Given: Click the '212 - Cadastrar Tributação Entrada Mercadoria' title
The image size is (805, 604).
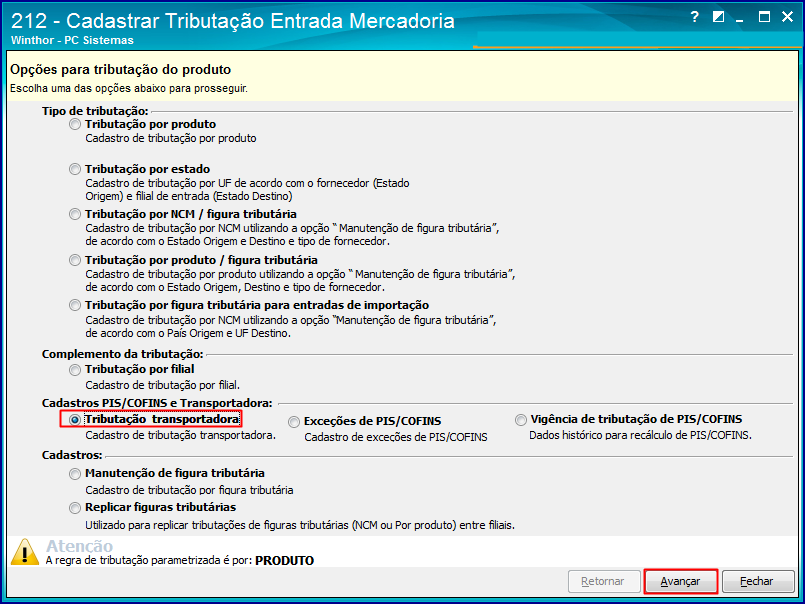Looking at the screenshot, I should click(x=233, y=21).
